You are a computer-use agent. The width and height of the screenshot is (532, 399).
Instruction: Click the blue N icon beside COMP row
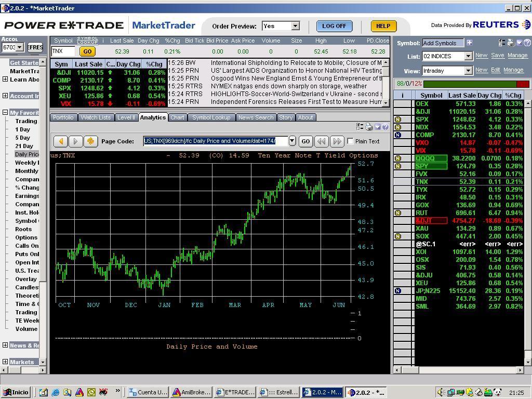tap(398, 135)
